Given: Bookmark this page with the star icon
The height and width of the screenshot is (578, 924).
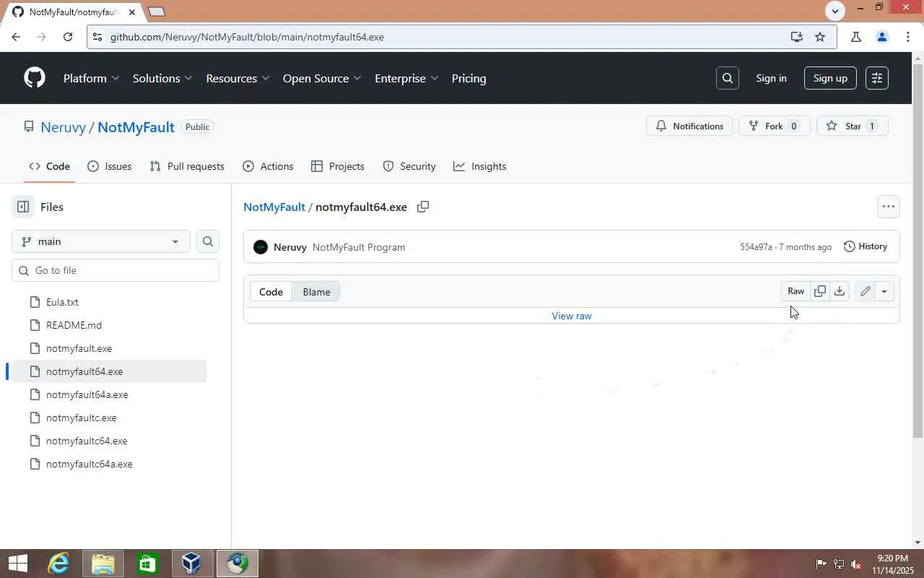Looking at the screenshot, I should (x=820, y=37).
